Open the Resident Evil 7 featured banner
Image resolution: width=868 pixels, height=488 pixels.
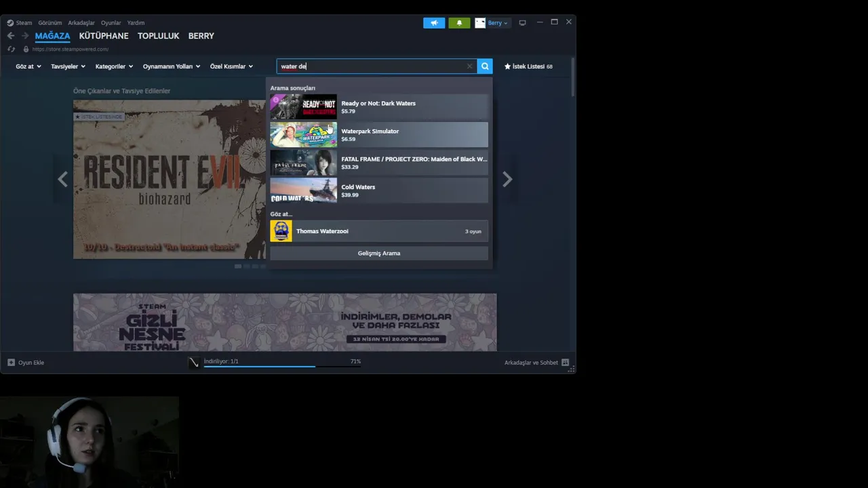(170, 180)
